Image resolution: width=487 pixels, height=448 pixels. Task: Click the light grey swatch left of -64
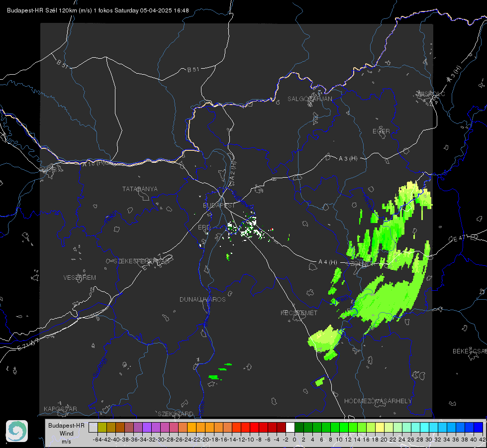pos(93,427)
